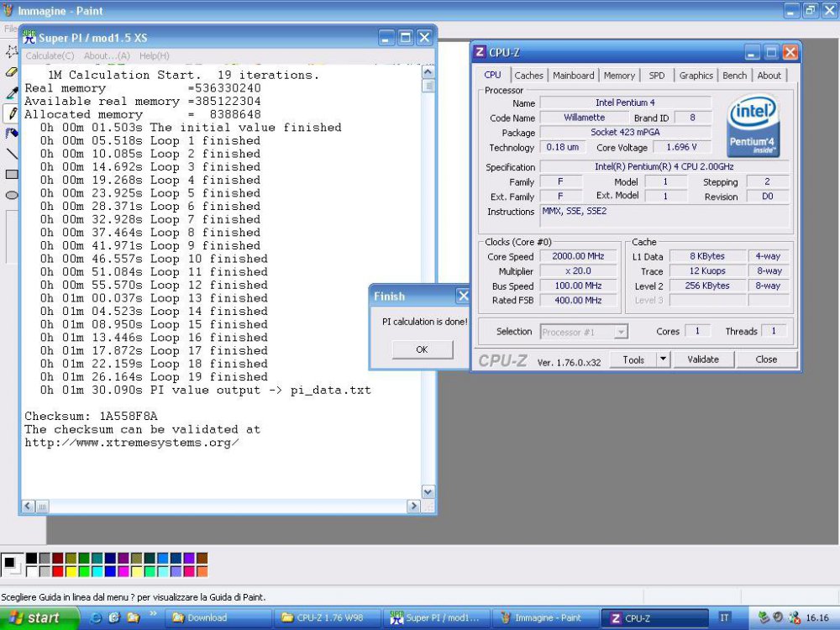Click Validate in CPU-Z
Image resolution: width=840 pixels, height=630 pixels.
704,360
